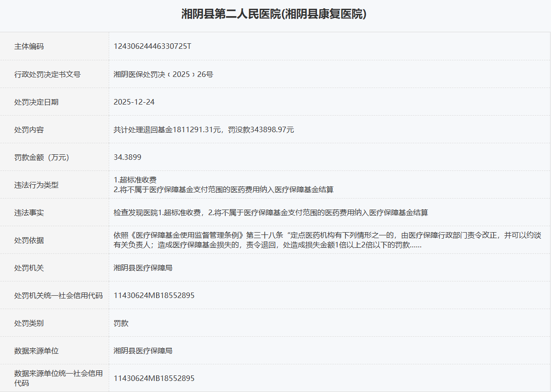Click the violation type line 1.超标准收费
551x392 pixels.
pos(138,180)
